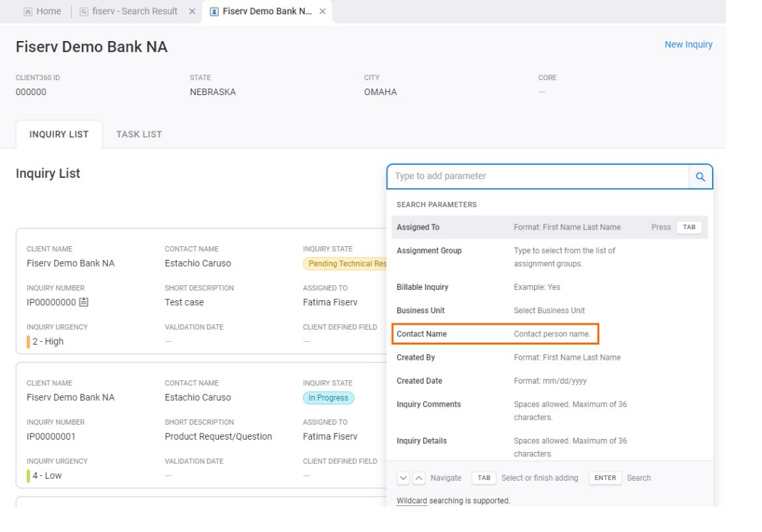
Task: Switch to the TASK LIST tab
Action: click(x=139, y=134)
